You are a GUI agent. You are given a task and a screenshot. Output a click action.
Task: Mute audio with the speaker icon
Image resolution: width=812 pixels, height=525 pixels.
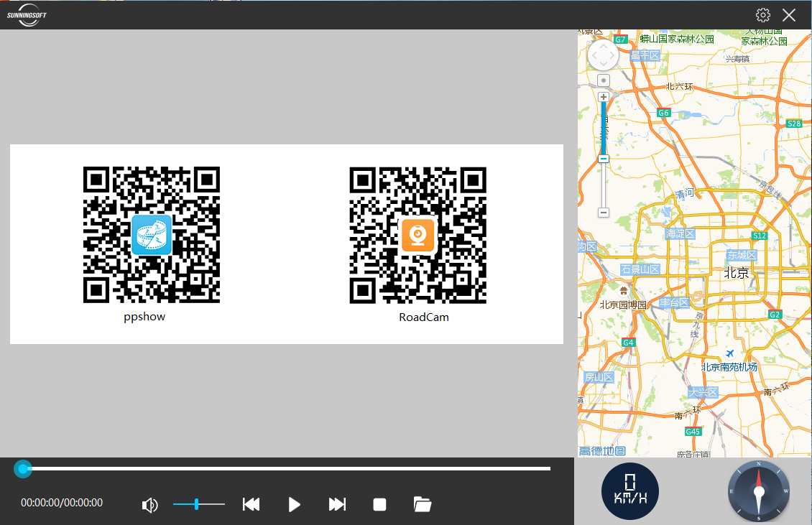point(149,506)
